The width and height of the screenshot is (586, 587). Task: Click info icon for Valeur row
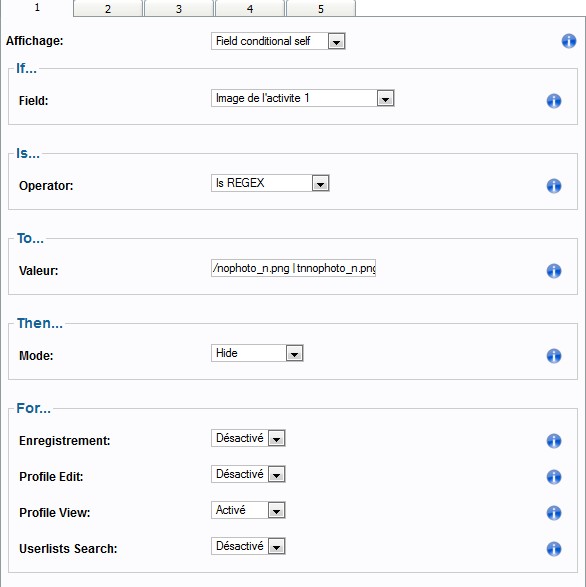tap(554, 271)
